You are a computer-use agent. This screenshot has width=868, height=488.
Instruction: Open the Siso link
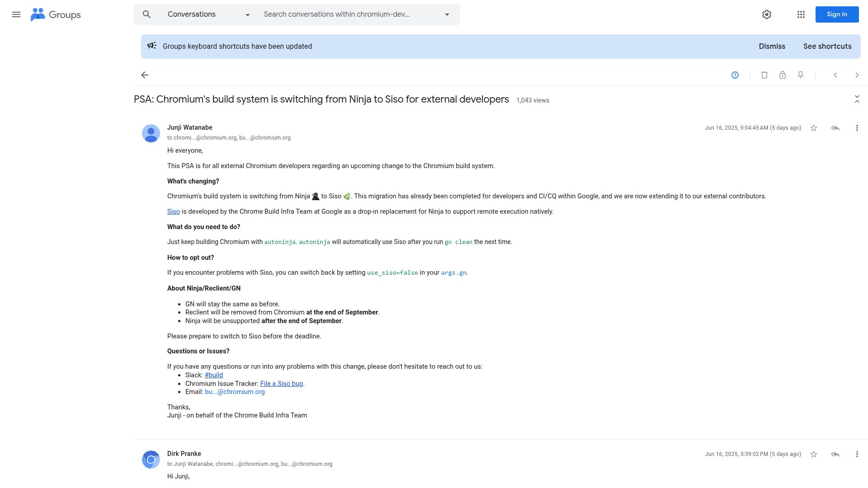174,211
